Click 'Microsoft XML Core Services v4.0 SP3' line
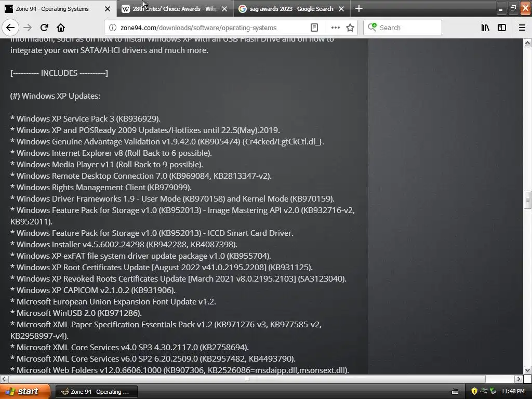 129,348
